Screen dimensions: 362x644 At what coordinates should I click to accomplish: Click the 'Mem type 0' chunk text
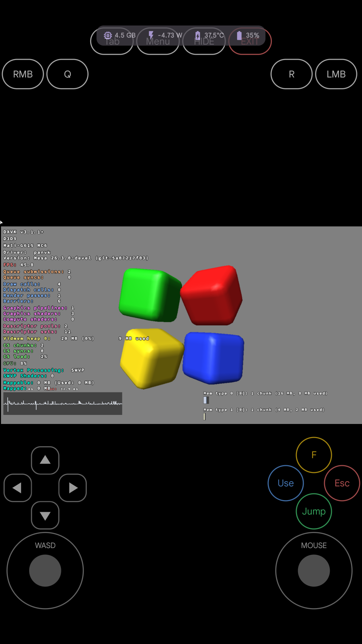[x=265, y=393]
